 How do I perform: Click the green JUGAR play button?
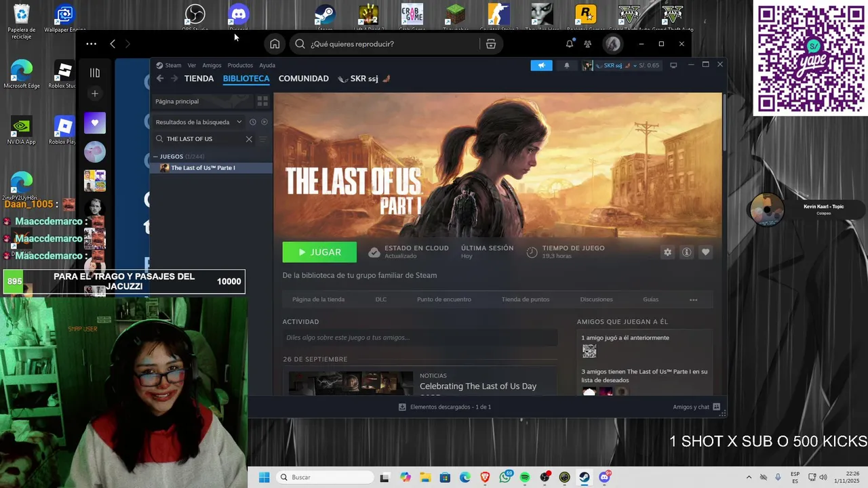(319, 252)
